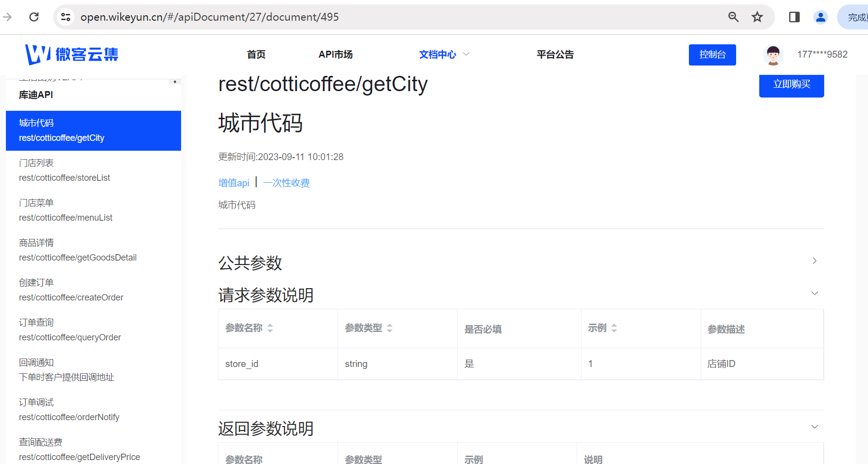868x464 pixels.
Task: Click the 控制台 button
Action: coord(712,55)
